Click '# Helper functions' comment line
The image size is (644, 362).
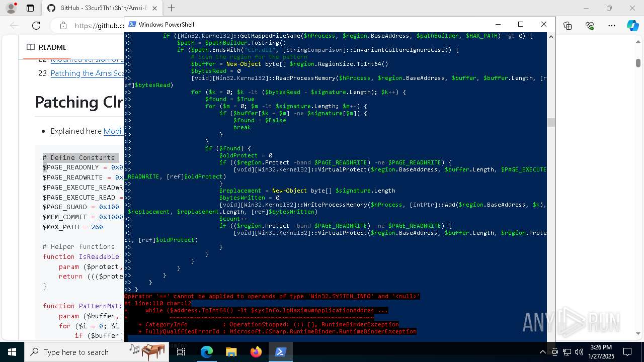[79, 247]
